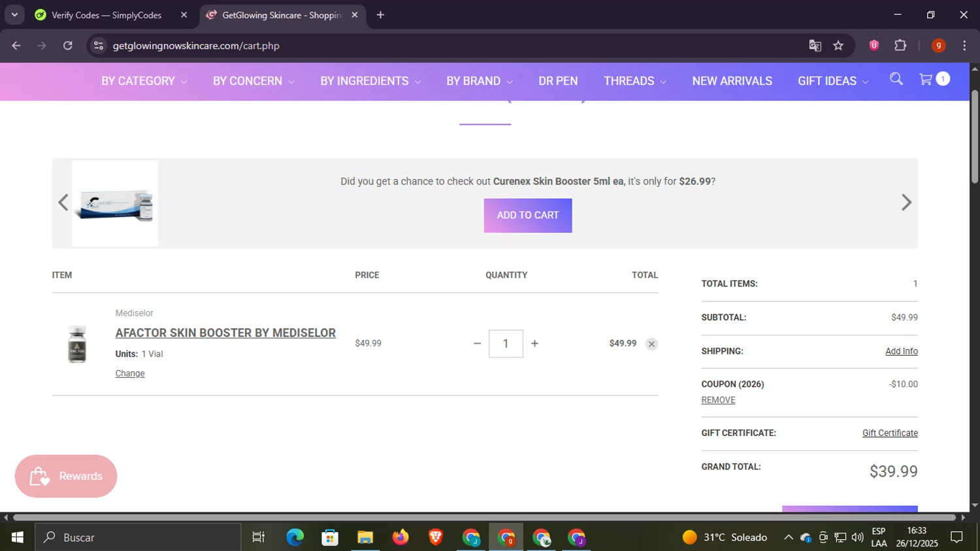
Task: Open volume control in system tray
Action: click(858, 537)
